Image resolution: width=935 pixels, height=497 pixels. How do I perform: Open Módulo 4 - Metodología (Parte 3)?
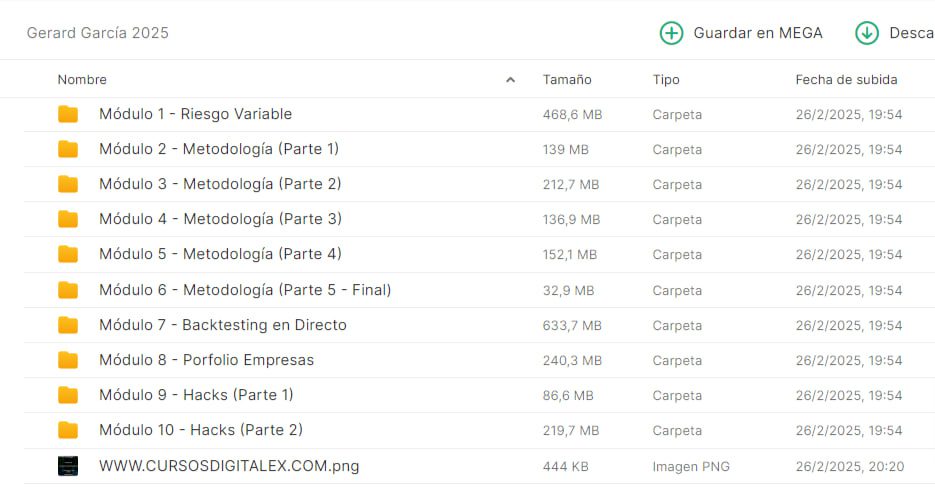click(220, 219)
